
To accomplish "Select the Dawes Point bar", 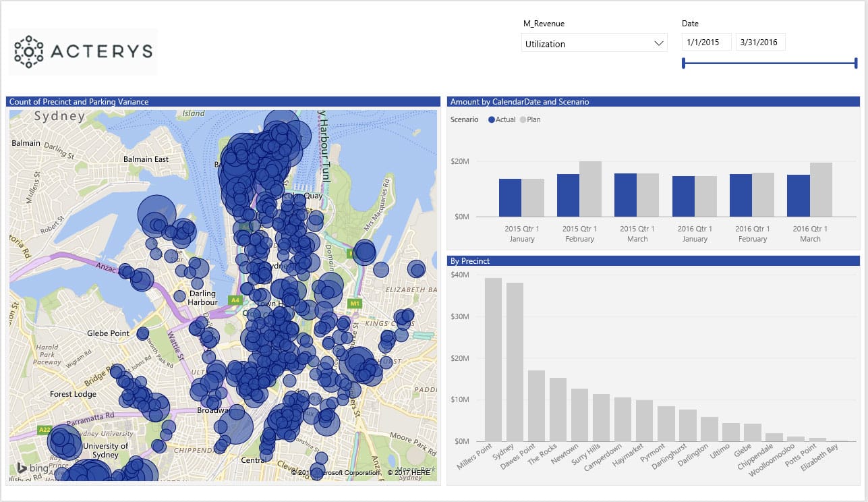I will click(x=536, y=405).
